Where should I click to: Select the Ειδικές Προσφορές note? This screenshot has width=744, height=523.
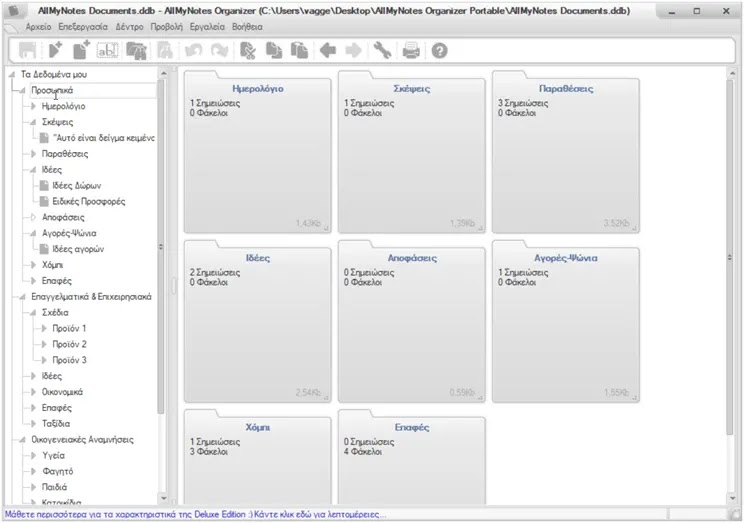(89, 201)
